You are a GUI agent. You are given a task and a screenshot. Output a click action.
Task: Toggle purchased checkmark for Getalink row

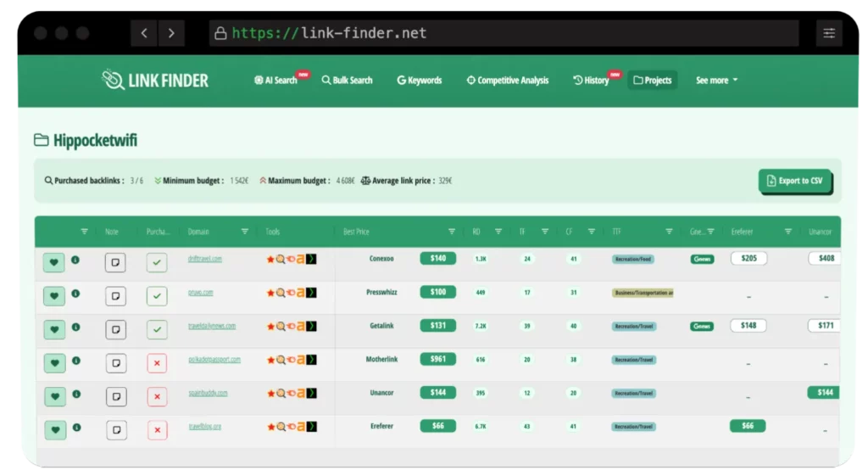pos(157,329)
